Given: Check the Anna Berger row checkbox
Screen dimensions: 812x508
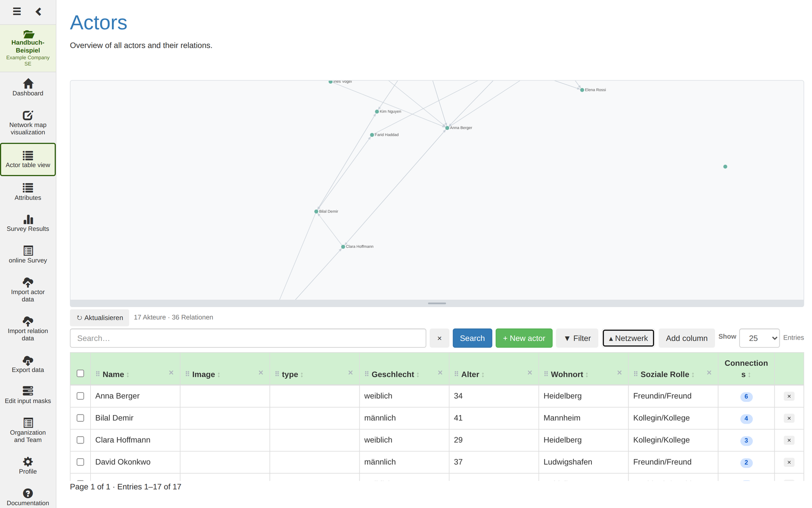Looking at the screenshot, I should tap(80, 396).
